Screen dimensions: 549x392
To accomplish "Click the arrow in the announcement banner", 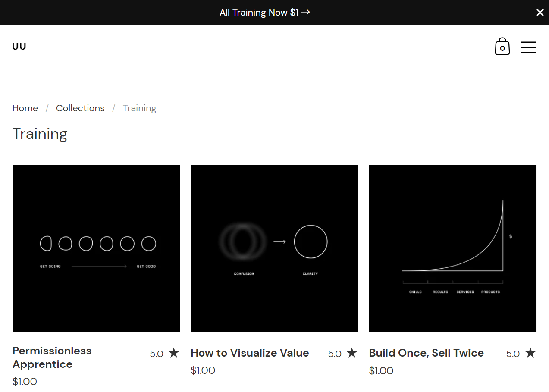I will click(x=306, y=13).
